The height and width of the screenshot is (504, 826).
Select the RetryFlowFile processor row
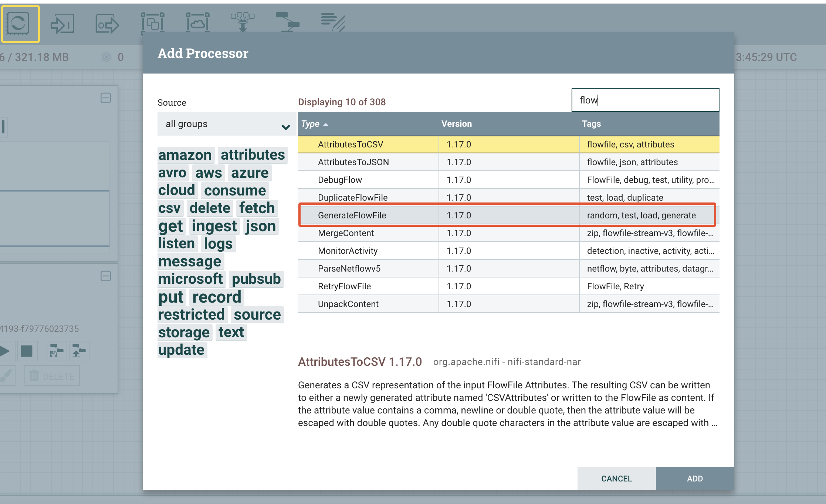coord(509,286)
